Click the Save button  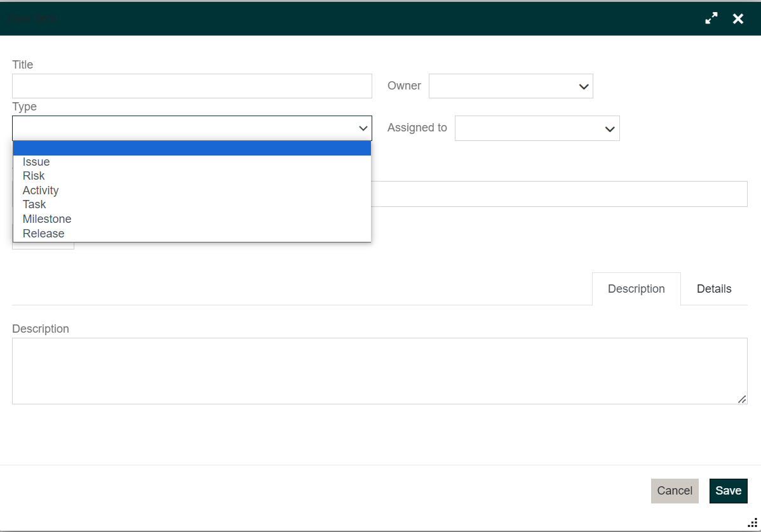click(x=728, y=491)
